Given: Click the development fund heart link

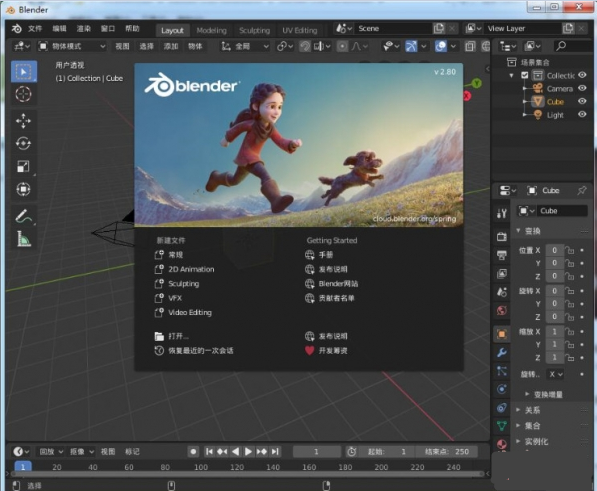Looking at the screenshot, I should pyautogui.click(x=326, y=351).
